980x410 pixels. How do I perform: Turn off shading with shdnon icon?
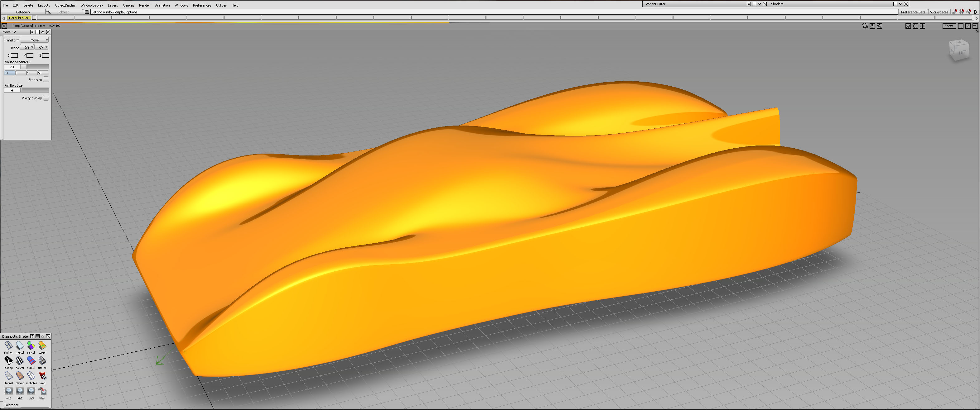point(8,346)
